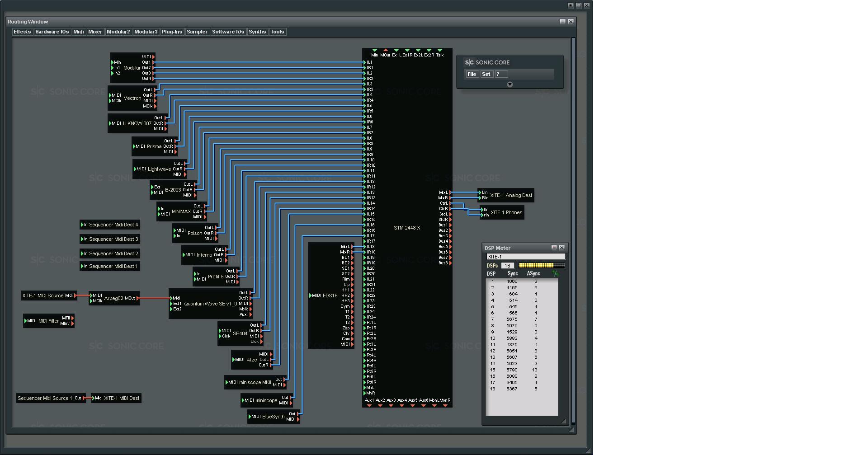Click the Out4 port of Modular
This screenshot has height=455, width=868.
153,79
